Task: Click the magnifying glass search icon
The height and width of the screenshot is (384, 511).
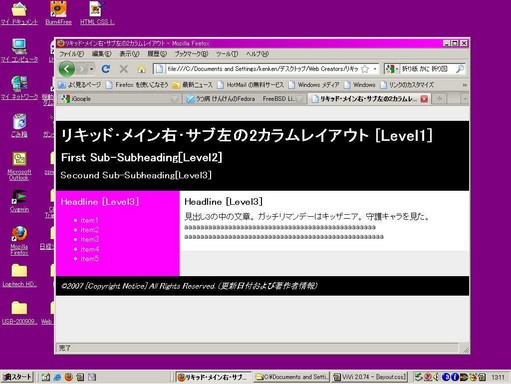Action: point(460,69)
